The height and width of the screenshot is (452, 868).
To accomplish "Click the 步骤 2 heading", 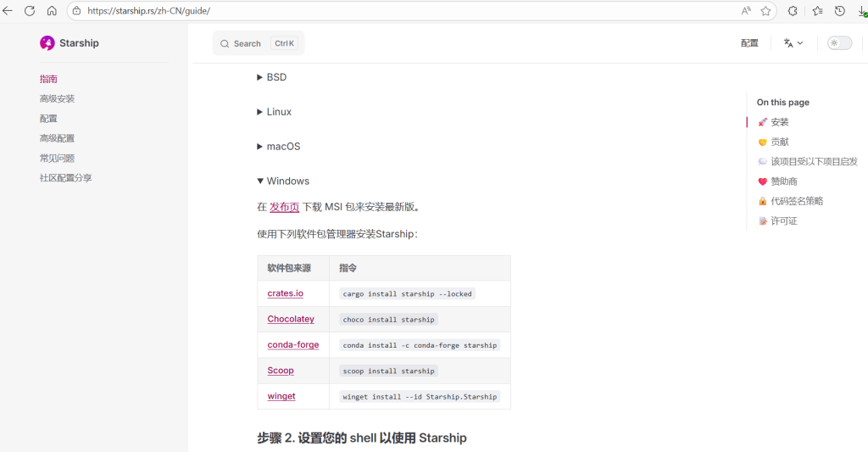I will [361, 438].
